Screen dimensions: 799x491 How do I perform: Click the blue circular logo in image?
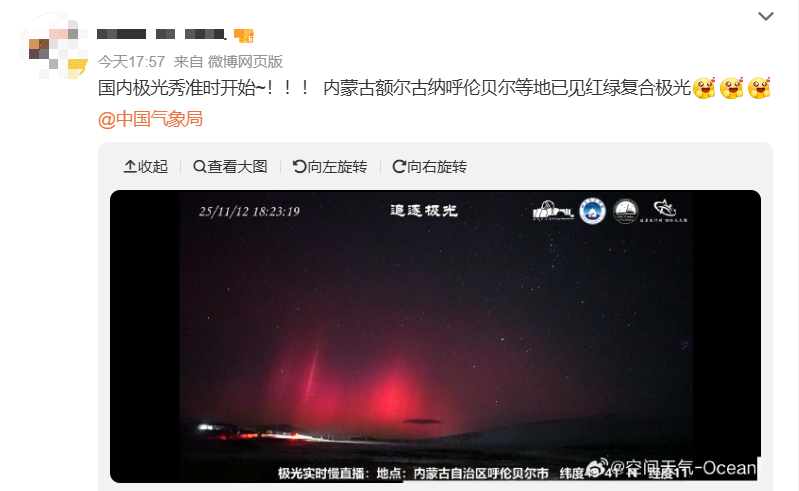point(592,211)
